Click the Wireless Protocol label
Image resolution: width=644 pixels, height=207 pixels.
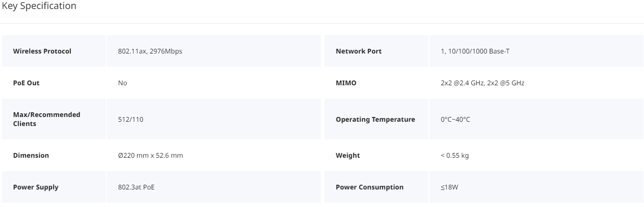tap(42, 51)
